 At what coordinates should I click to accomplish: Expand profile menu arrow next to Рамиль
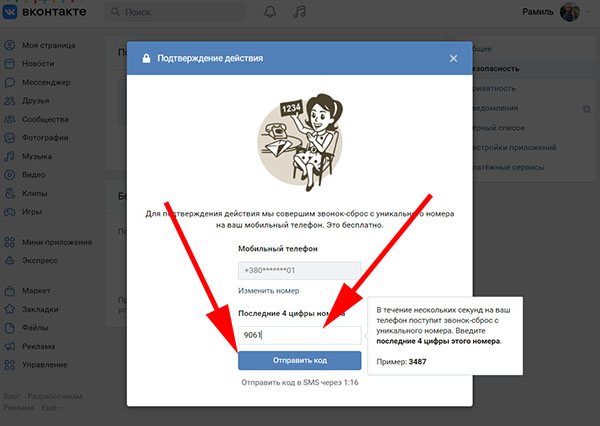587,12
